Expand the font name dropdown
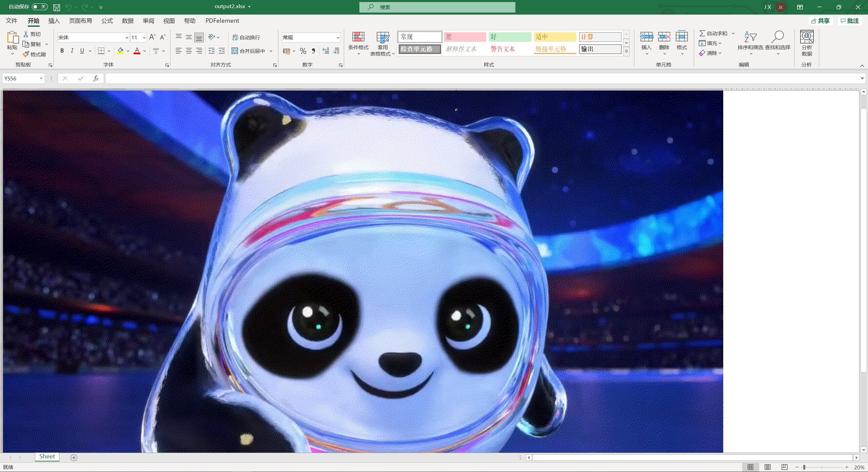This screenshot has width=868, height=472. click(126, 38)
